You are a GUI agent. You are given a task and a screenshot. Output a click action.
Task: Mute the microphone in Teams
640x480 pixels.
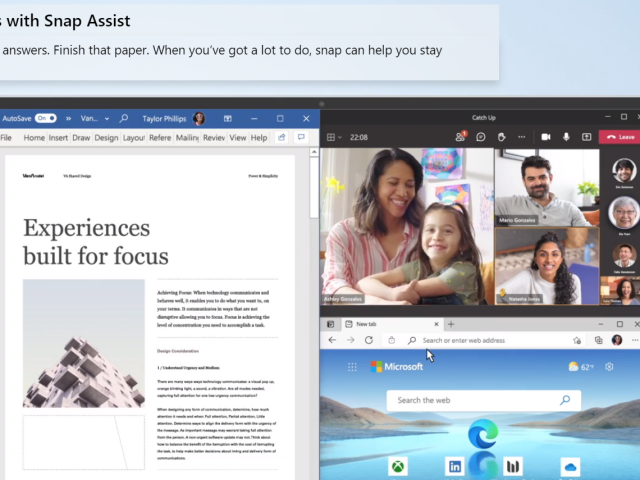566,137
